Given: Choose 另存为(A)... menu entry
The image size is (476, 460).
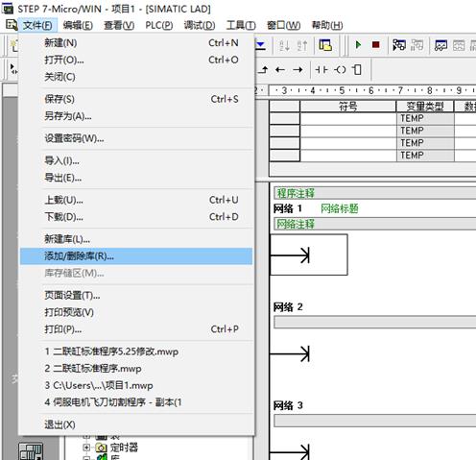Looking at the screenshot, I should coord(136,116).
